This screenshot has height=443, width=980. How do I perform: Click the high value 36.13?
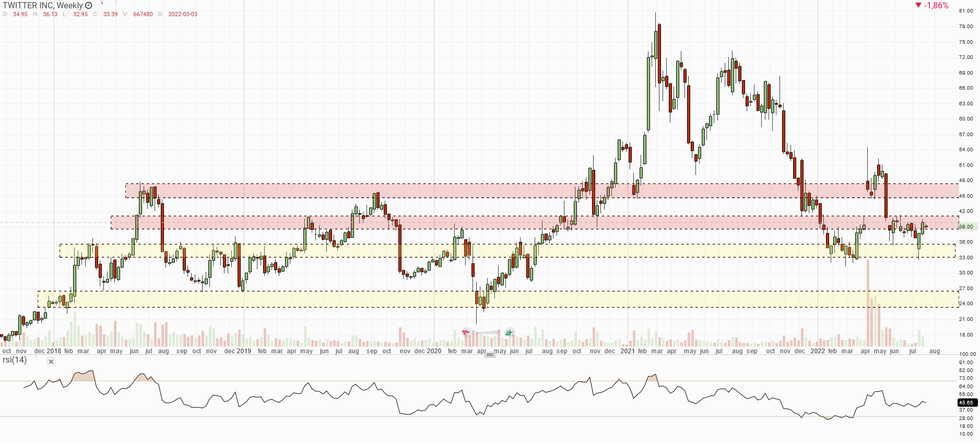(50, 14)
